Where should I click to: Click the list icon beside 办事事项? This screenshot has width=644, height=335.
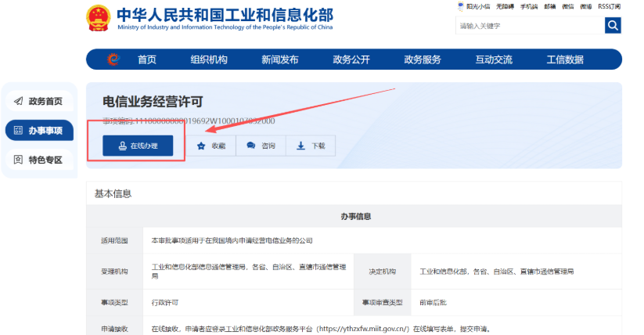(18, 130)
